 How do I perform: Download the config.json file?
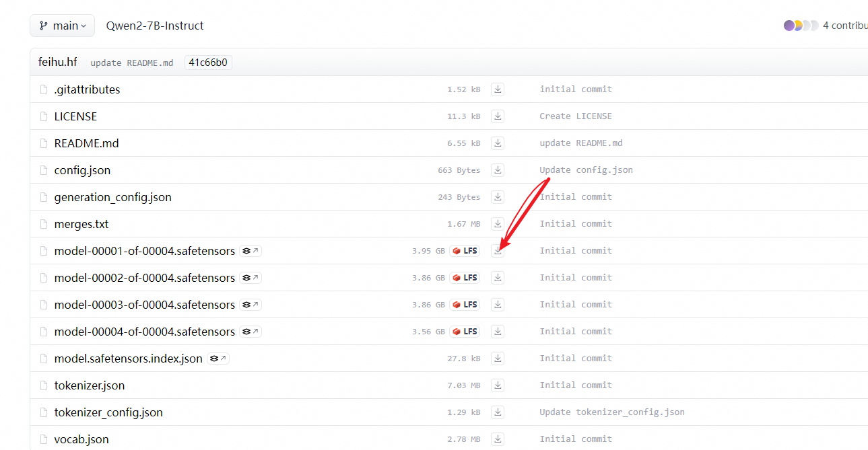point(498,170)
